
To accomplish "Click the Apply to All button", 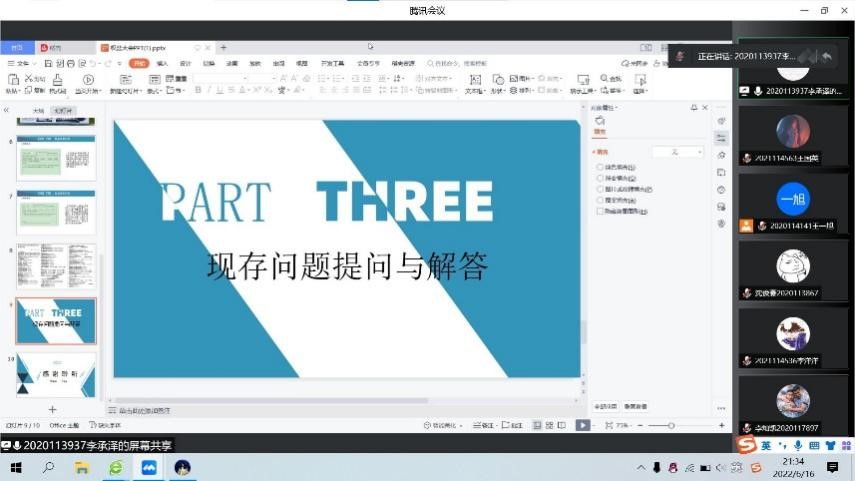I will pyautogui.click(x=606, y=407).
